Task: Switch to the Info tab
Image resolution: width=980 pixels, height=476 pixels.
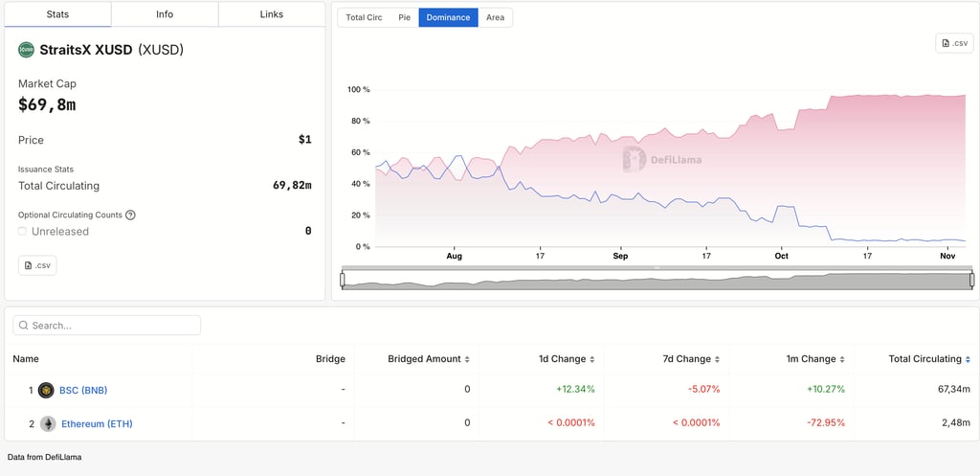Action: click(165, 15)
